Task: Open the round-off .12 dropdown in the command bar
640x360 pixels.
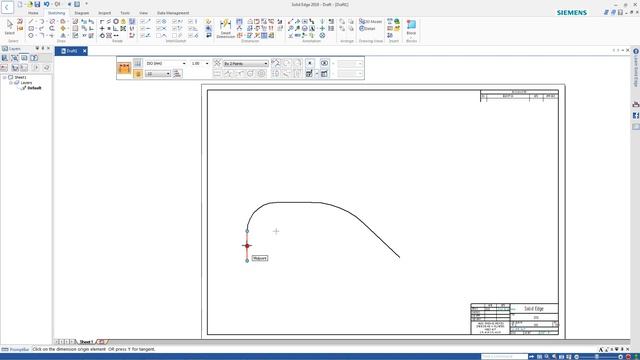Action: pyautogui.click(x=158, y=74)
